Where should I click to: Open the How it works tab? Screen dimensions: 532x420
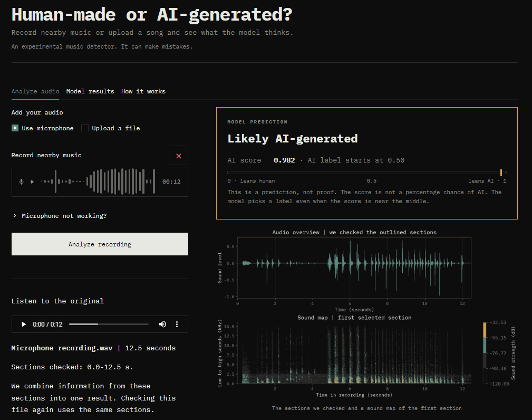pos(143,91)
